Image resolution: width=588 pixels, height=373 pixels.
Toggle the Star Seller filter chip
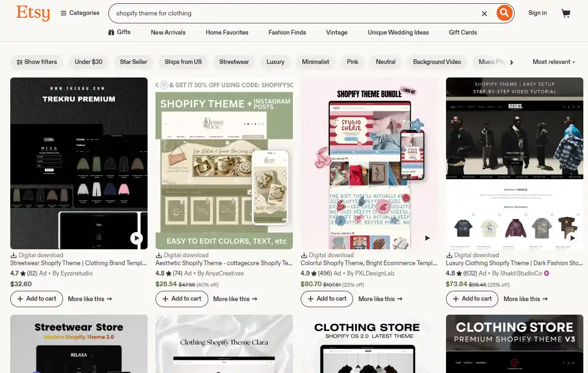134,62
